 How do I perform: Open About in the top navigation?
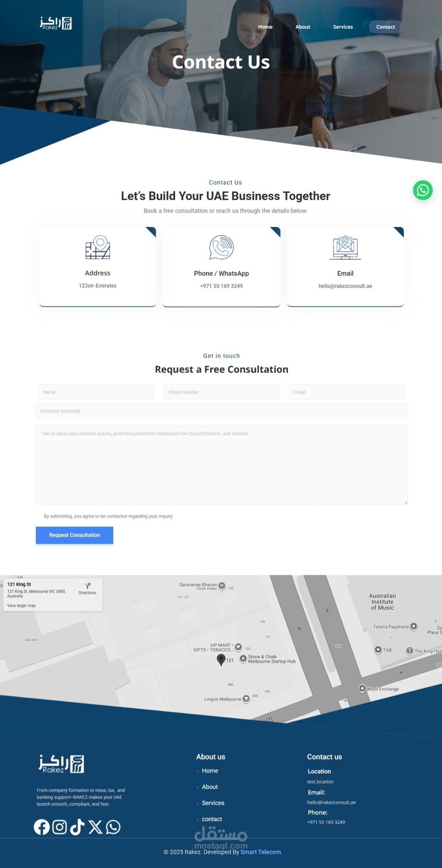point(303,27)
